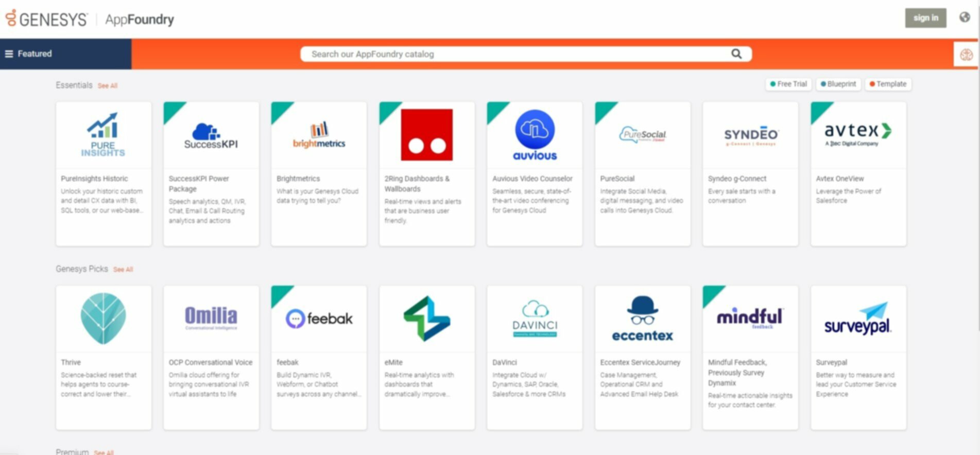Screen dimensions: 980x455
Task: Open Mindful Feedback title
Action: (x=737, y=373)
